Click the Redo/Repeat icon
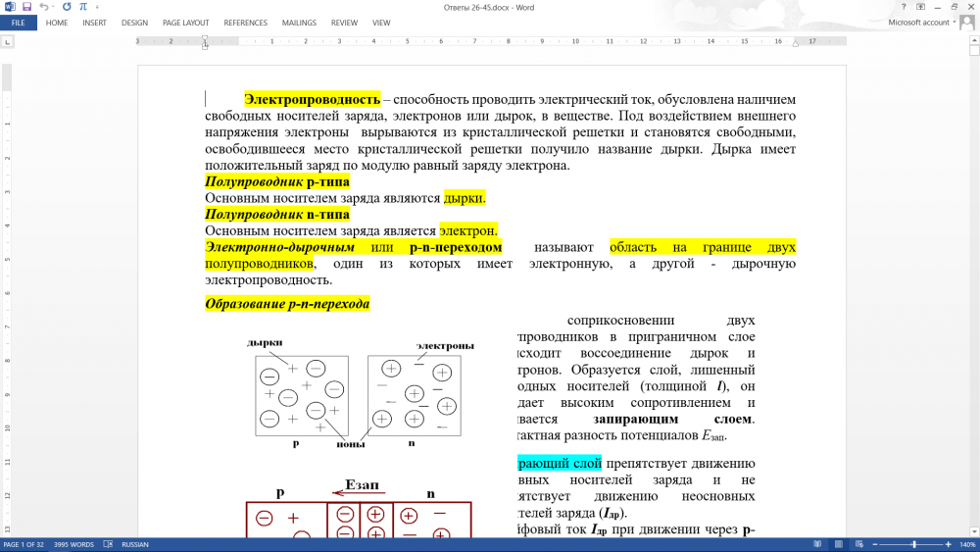 point(67,7)
